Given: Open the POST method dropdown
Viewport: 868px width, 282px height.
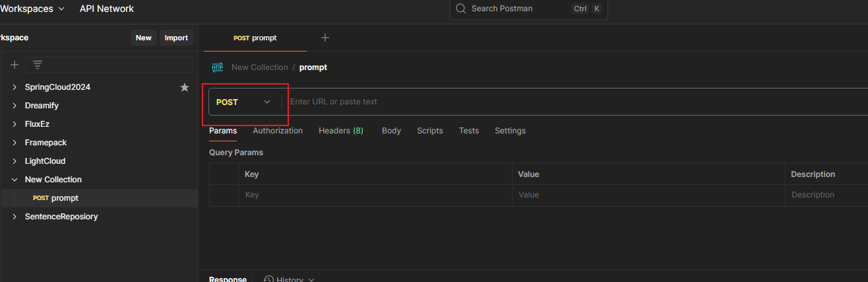Looking at the screenshot, I should (x=244, y=102).
